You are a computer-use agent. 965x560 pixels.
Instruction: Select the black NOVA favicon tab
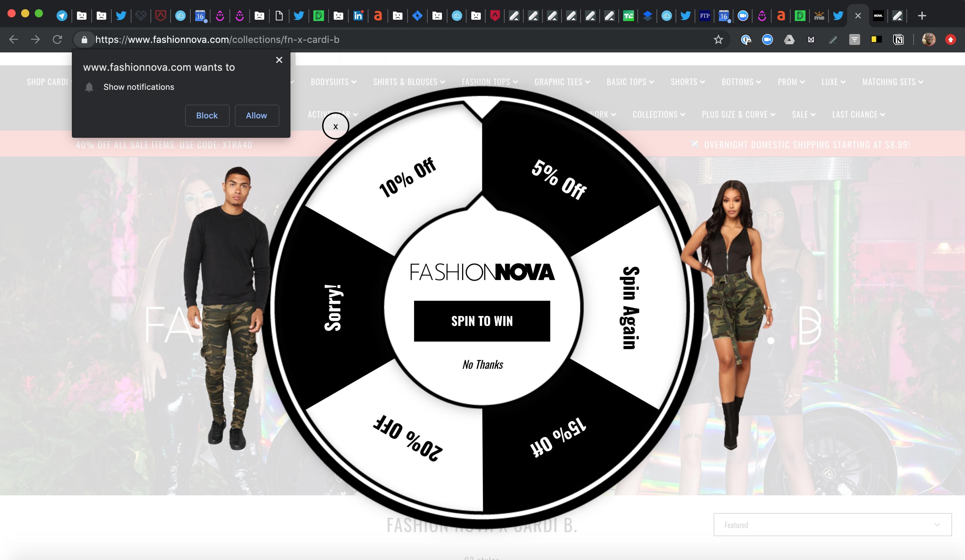[x=878, y=16]
